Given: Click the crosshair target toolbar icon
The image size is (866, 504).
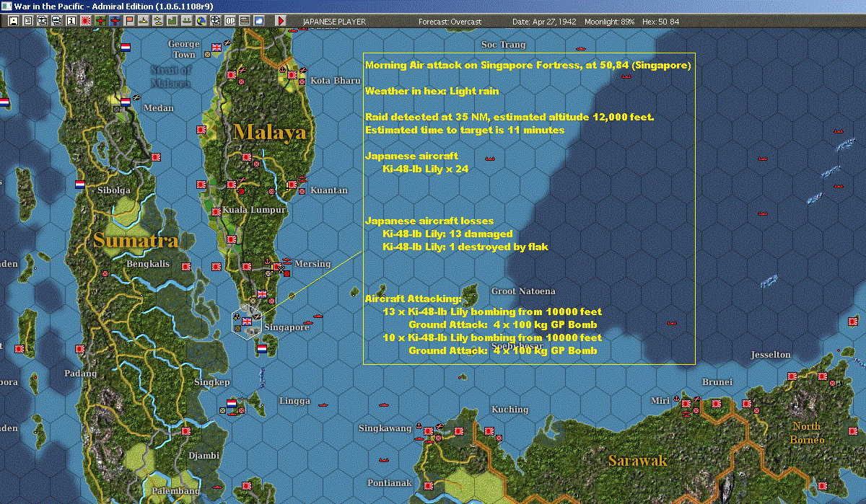Looking at the screenshot, I should click(215, 21).
